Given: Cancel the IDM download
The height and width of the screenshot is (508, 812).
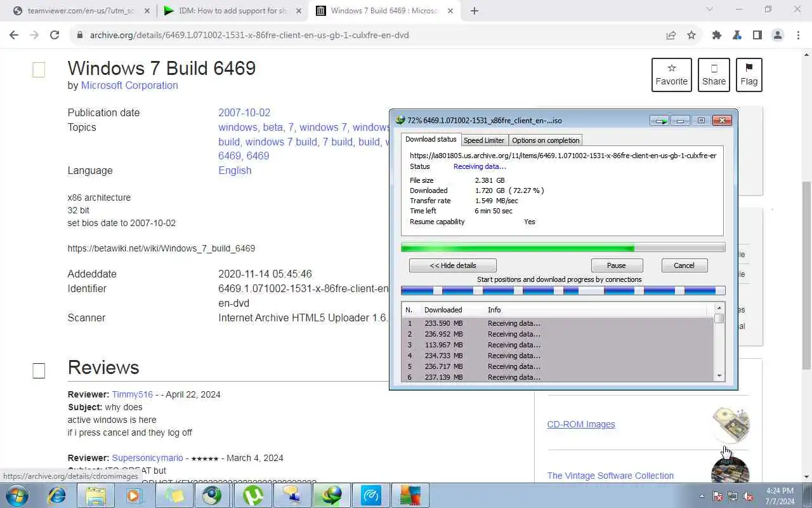Looking at the screenshot, I should click(x=684, y=265).
